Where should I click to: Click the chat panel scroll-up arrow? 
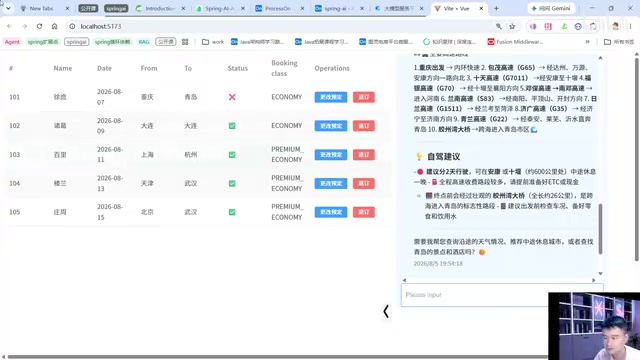click(600, 58)
